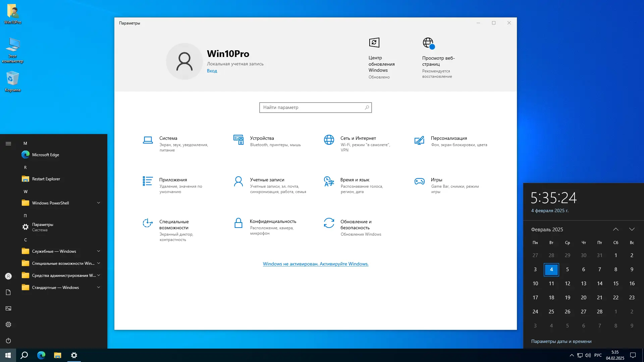Open Конфиденциальность lock icon
This screenshot has height=362, width=644.
pos(238,223)
